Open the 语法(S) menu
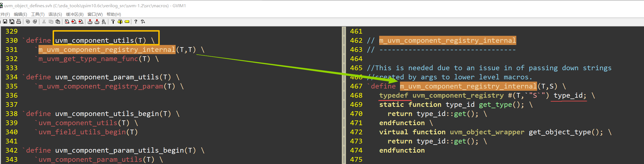This screenshot has width=644, height=164. (55, 14)
